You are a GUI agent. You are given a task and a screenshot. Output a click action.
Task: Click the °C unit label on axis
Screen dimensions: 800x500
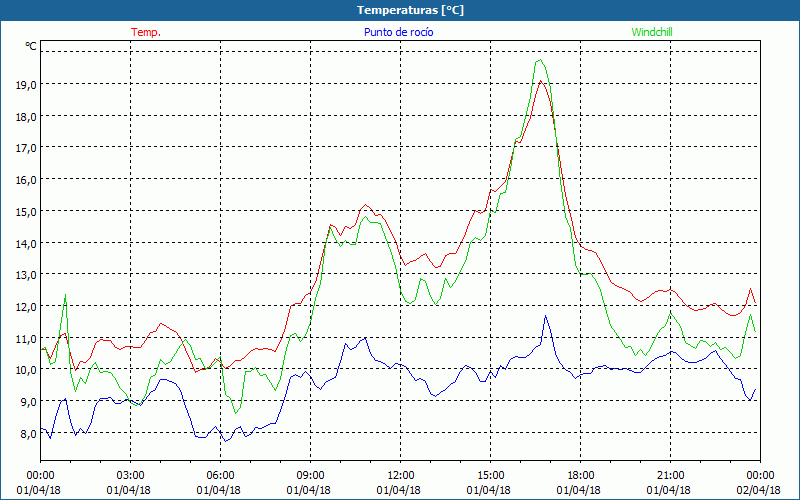(x=31, y=46)
